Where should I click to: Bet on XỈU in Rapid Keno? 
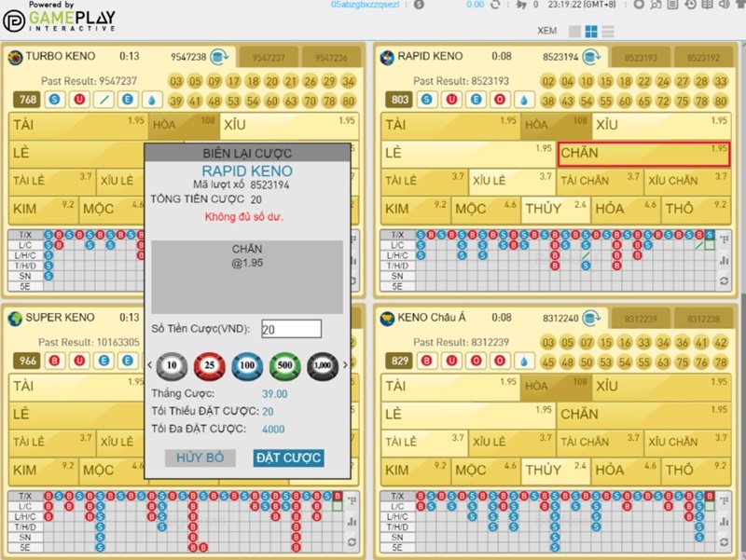pyautogui.click(x=661, y=126)
